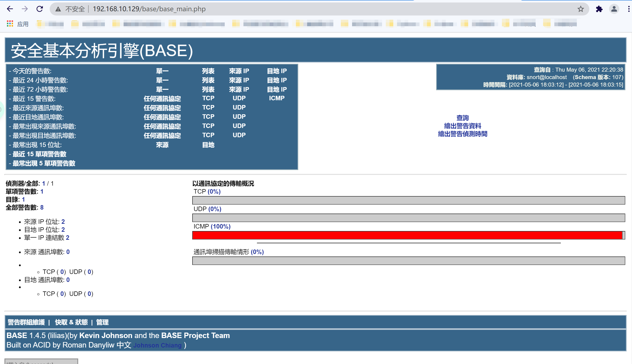632x364 pixels.
Task: Click 單一 IP 連結數 value 2
Action: pyautogui.click(x=68, y=238)
